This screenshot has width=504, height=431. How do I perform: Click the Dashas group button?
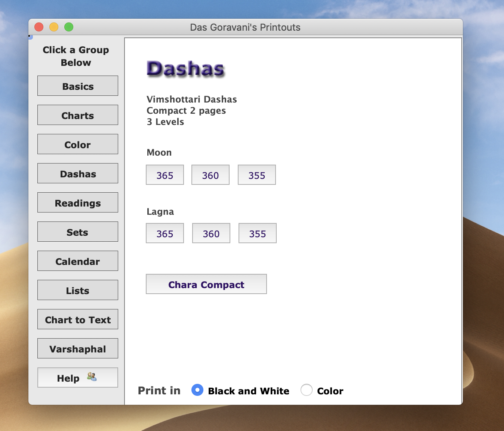78,174
